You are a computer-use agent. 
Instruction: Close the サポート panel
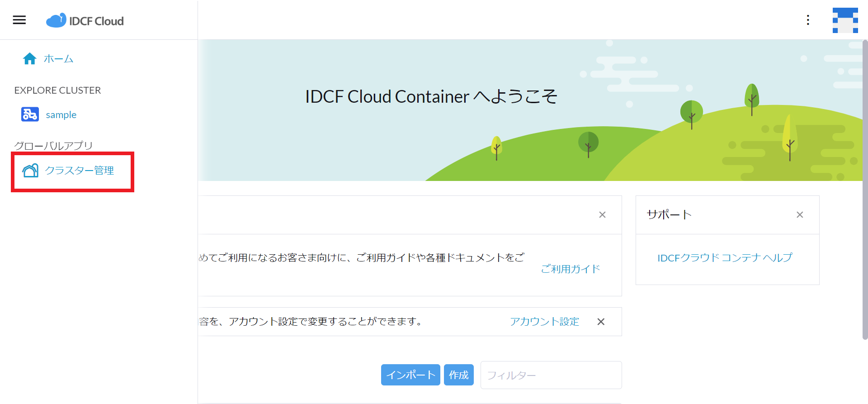tap(800, 215)
